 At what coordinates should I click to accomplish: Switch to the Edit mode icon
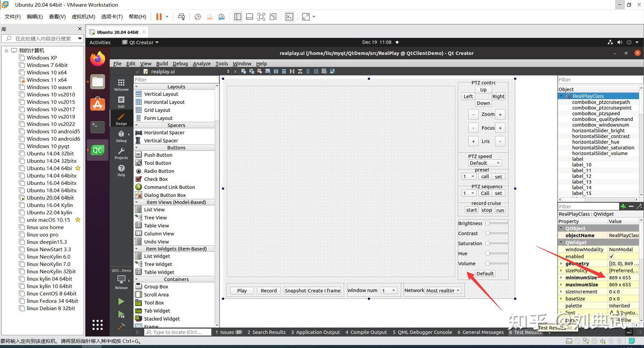click(121, 102)
